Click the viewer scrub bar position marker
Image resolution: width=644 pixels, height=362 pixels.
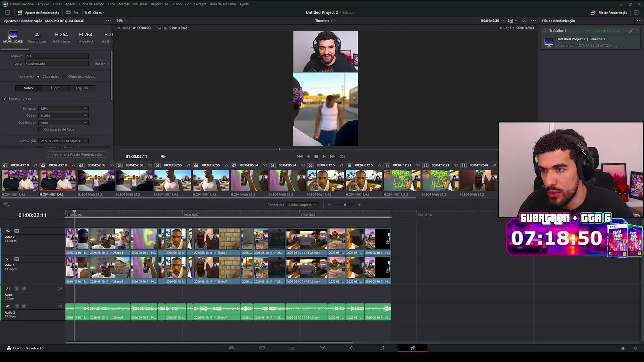pos(279,149)
